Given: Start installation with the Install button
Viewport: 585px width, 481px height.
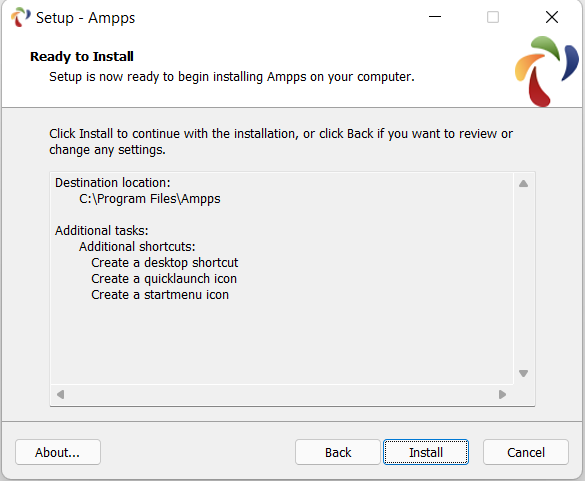Looking at the screenshot, I should [426, 452].
